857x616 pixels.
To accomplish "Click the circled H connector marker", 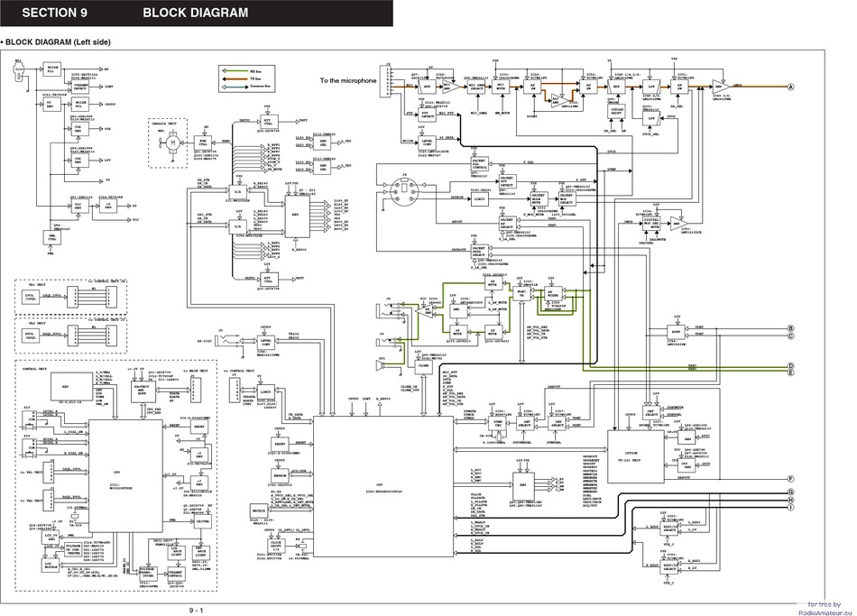I will [790, 501].
